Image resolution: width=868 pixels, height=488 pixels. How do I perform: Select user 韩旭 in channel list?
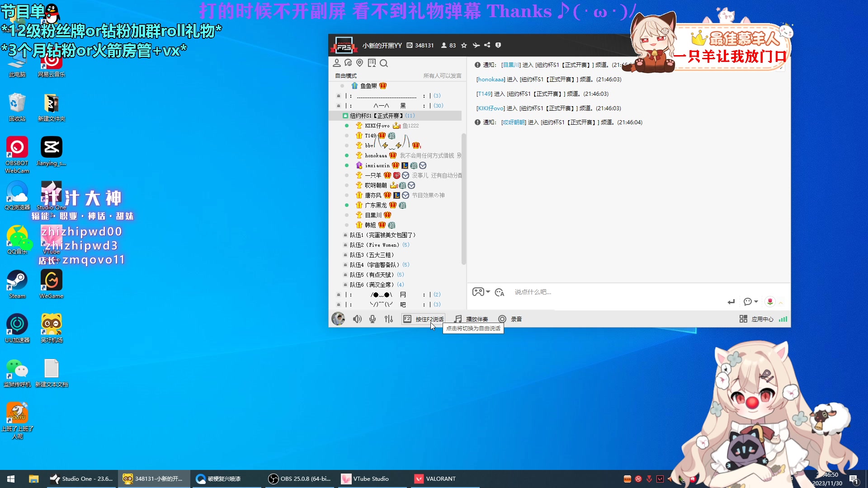(371, 225)
